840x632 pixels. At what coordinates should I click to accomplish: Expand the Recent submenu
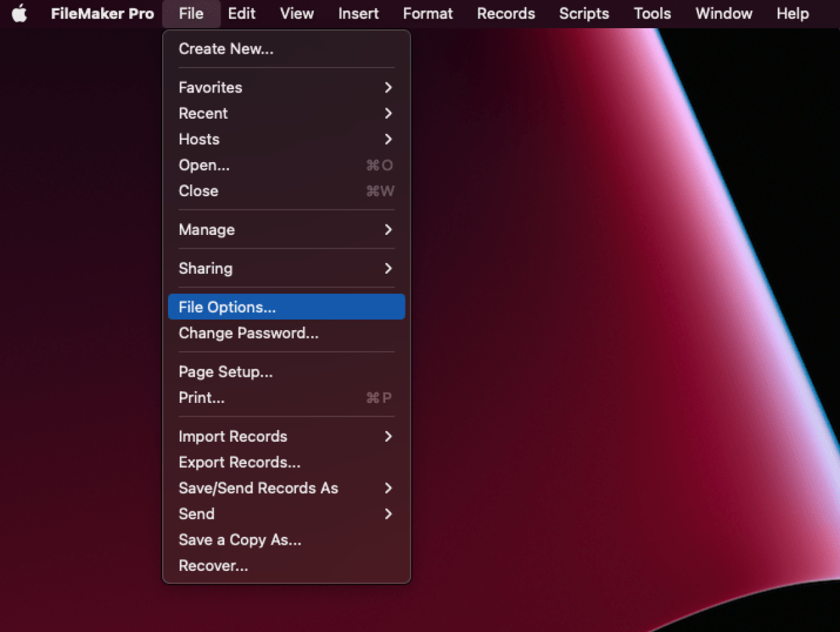286,113
